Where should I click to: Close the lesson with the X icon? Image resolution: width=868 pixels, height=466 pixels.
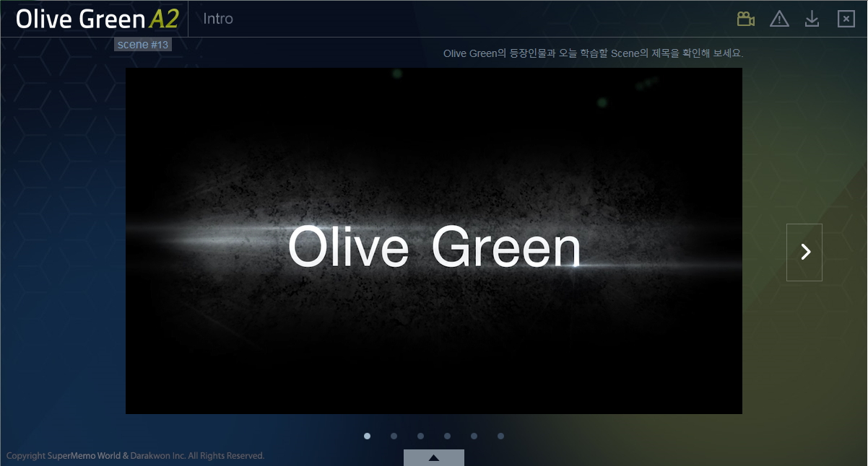point(846,19)
